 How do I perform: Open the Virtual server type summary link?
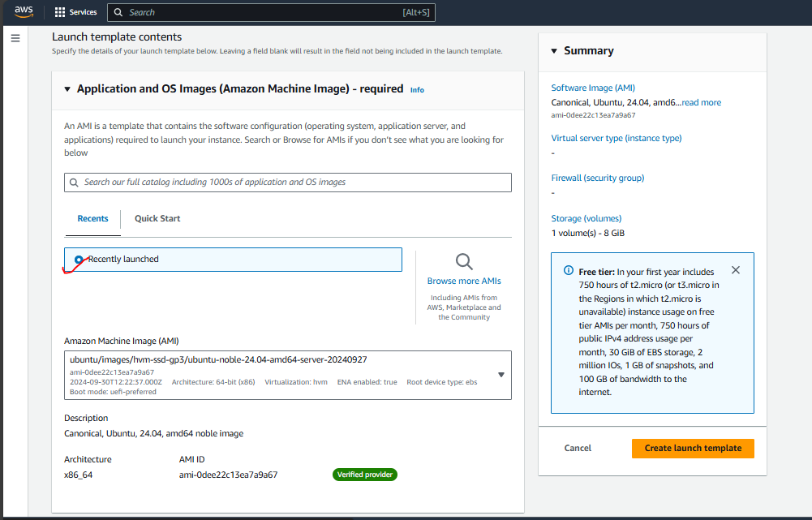coord(617,138)
